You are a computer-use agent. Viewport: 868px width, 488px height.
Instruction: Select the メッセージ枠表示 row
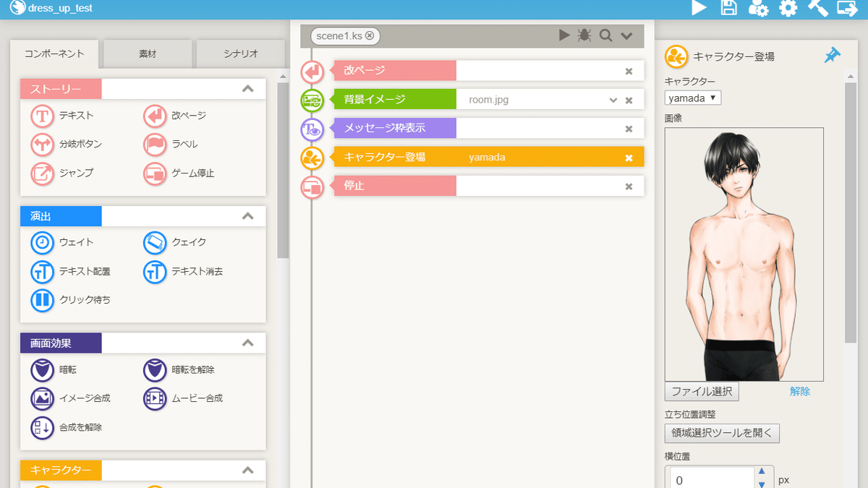tap(488, 129)
